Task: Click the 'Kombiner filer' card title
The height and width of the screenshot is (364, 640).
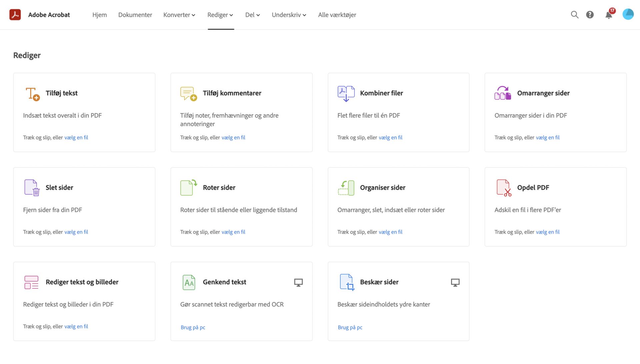Action: (x=381, y=93)
